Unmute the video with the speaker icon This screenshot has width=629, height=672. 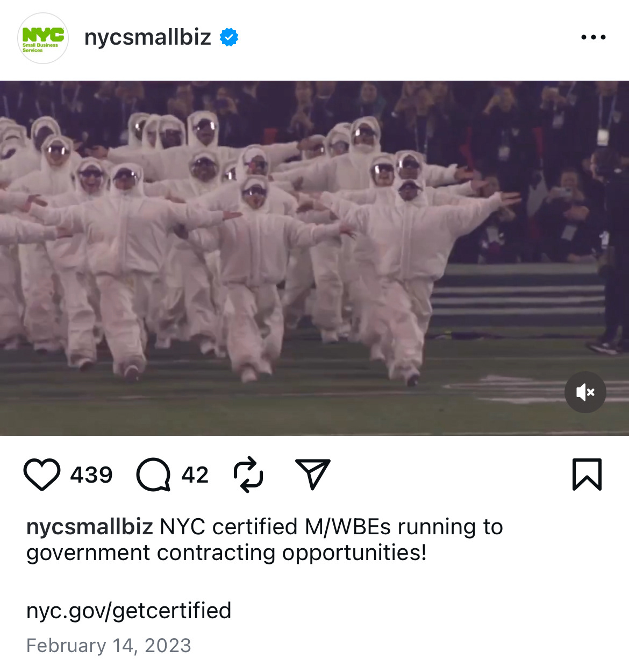585,392
